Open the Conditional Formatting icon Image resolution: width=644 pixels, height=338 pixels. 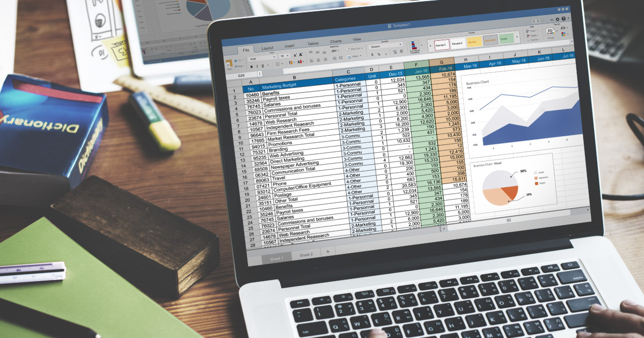click(415, 47)
